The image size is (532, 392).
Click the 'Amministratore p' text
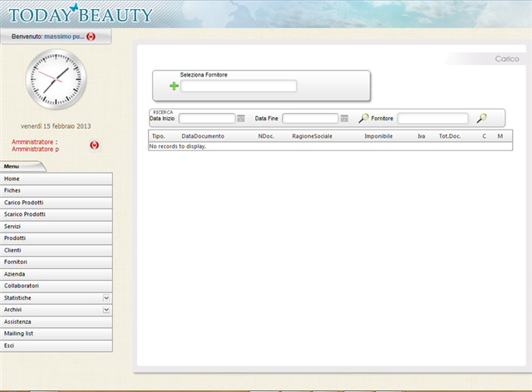(x=35, y=149)
